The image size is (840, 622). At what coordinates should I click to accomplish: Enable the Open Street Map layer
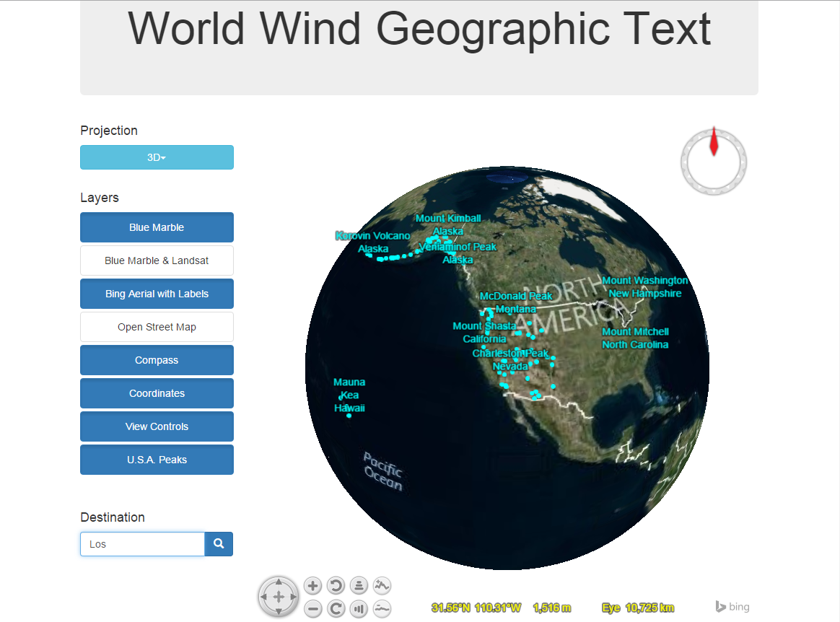[157, 327]
